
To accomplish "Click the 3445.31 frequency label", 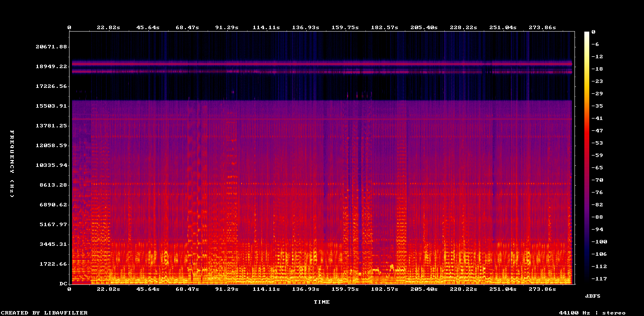I will tap(54, 244).
